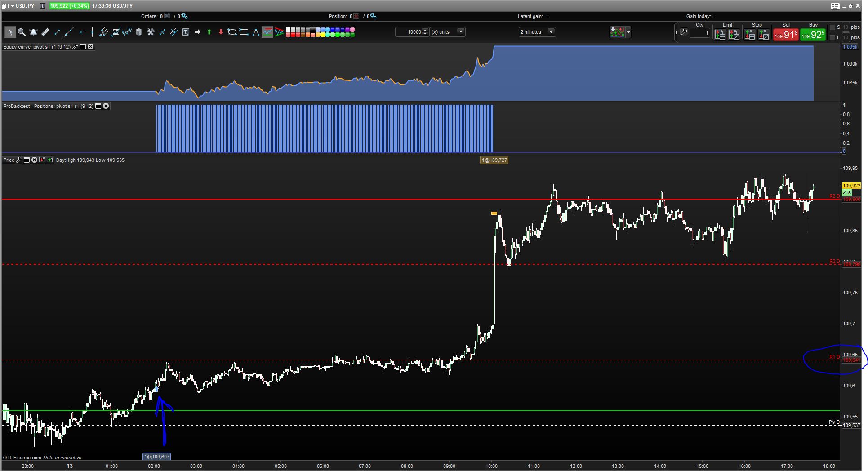Open the position gear settings
This screenshot has width=868, height=471.
[373, 16]
